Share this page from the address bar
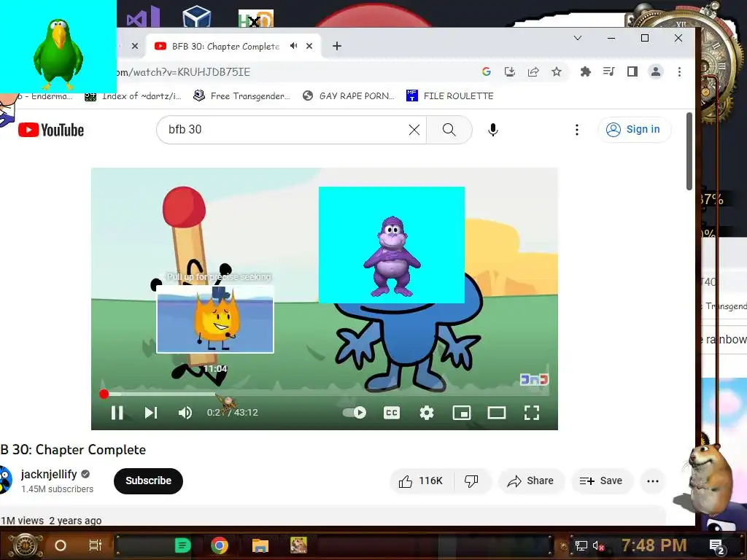The image size is (747, 560). click(533, 71)
